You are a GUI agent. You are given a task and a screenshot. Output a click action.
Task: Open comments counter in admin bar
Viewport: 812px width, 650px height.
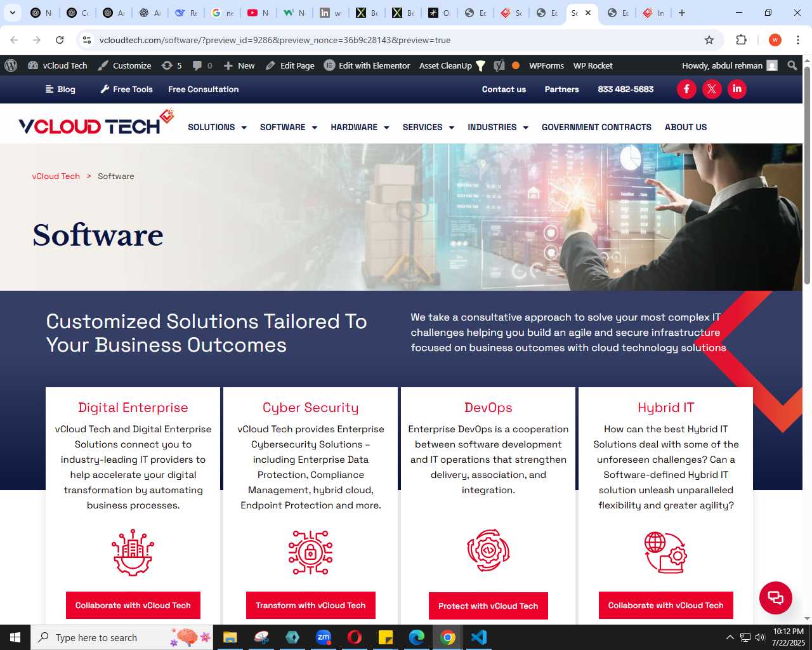click(x=202, y=65)
